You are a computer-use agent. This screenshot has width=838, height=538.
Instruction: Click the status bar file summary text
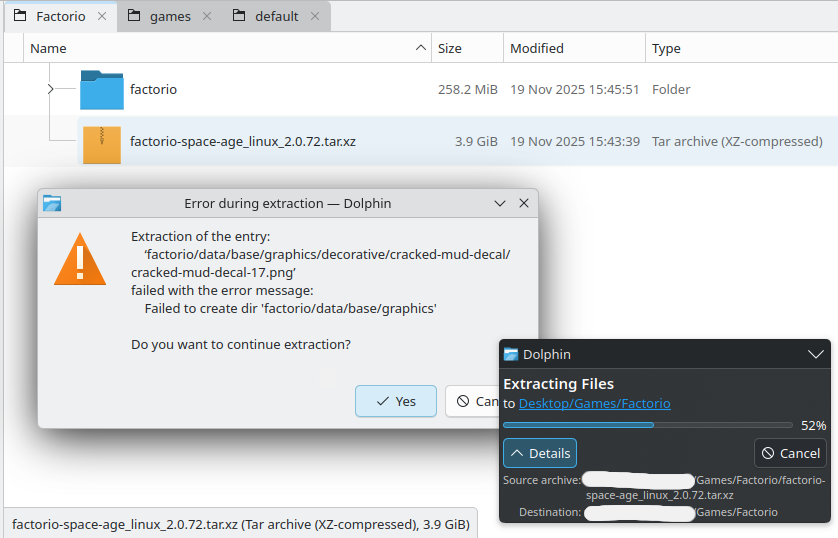[240, 525]
